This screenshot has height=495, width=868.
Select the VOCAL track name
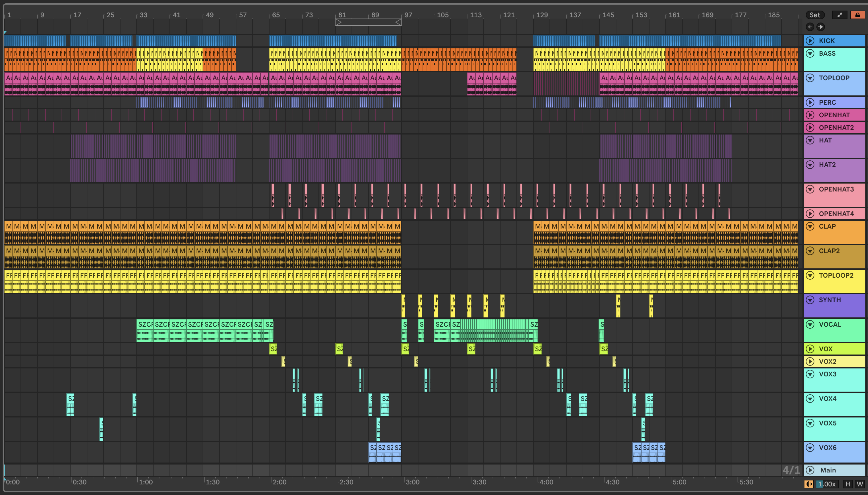tap(830, 324)
